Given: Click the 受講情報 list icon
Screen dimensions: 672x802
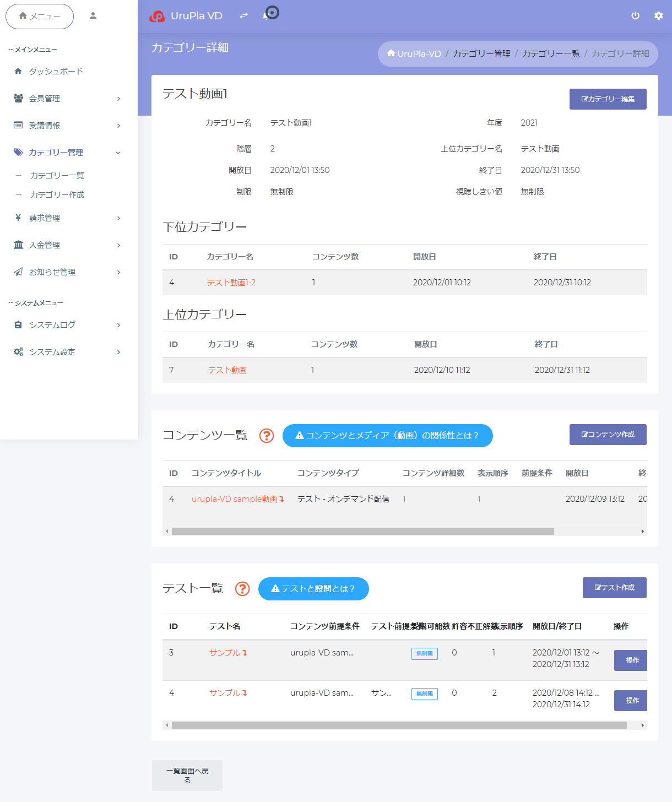Looking at the screenshot, I should coord(18,125).
